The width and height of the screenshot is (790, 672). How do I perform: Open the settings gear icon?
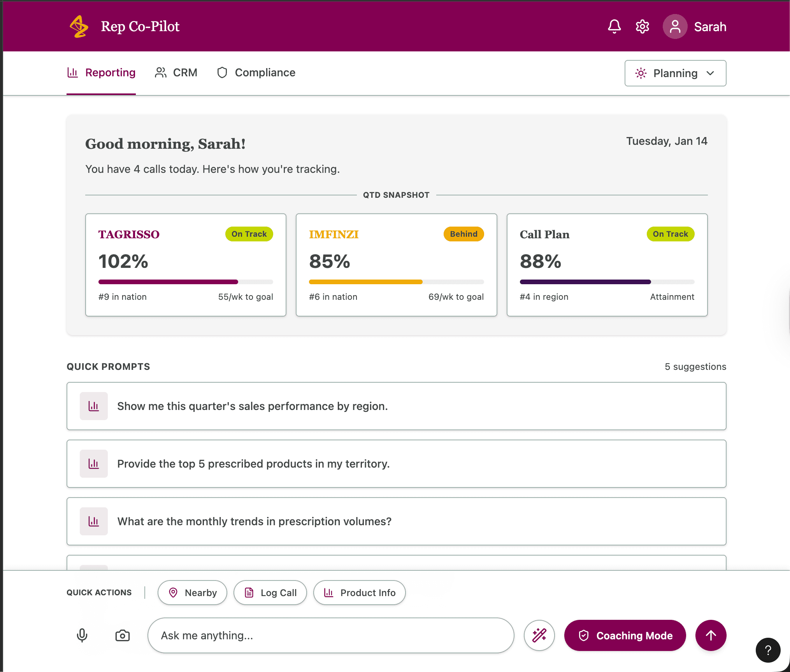coord(642,26)
